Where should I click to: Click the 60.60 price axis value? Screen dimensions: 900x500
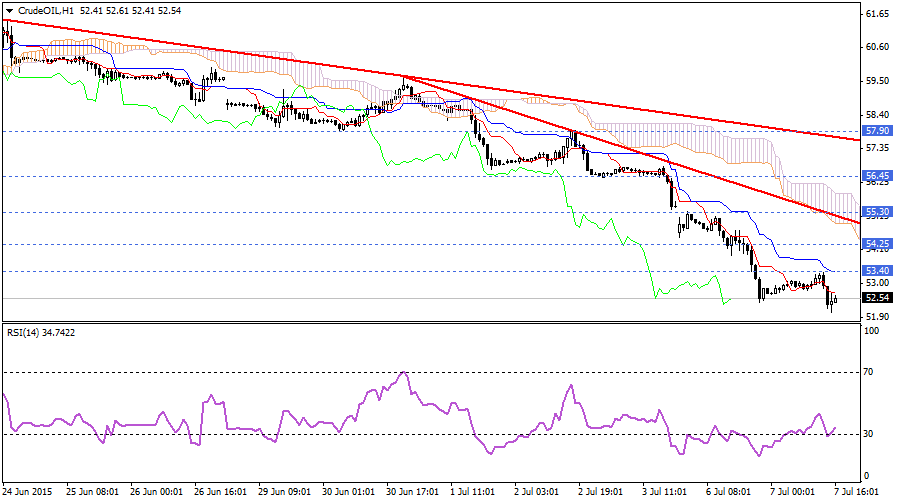(877, 47)
